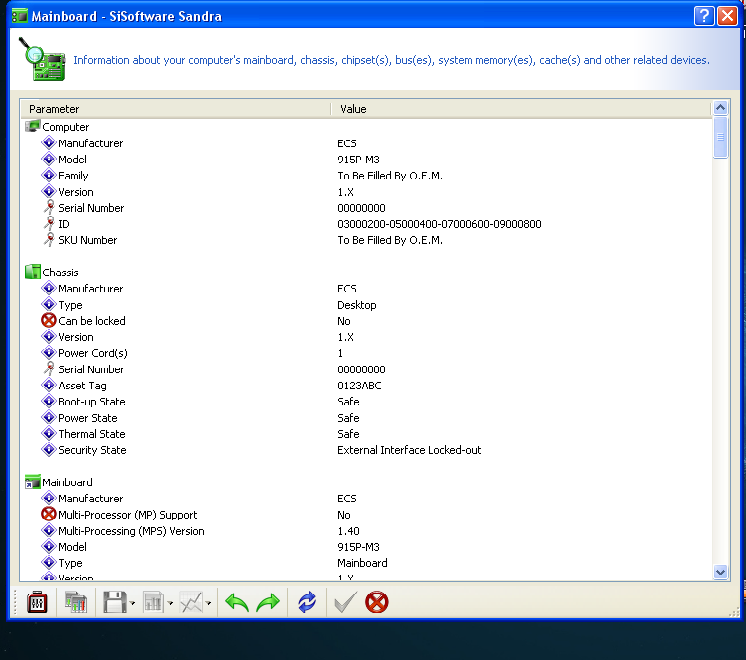Open the dropdown arrow beside line graph icon

208,603
